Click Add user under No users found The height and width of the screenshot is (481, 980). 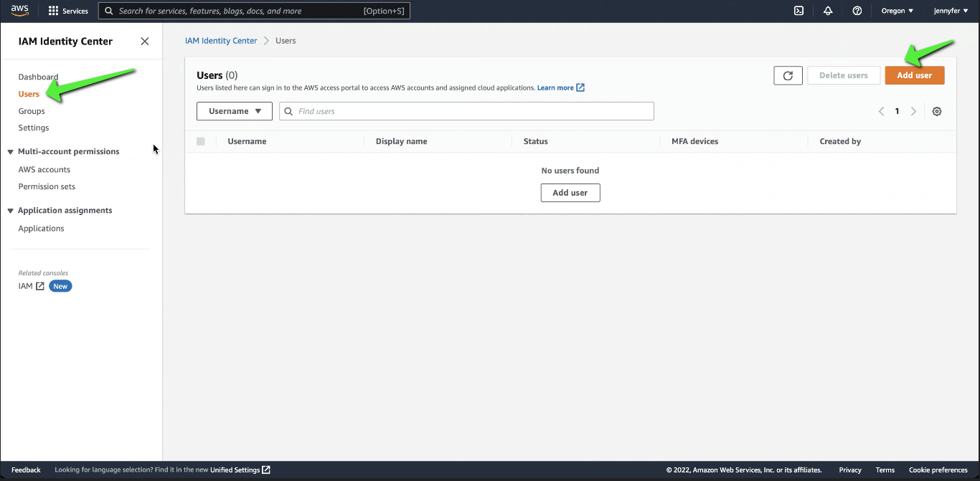point(570,193)
